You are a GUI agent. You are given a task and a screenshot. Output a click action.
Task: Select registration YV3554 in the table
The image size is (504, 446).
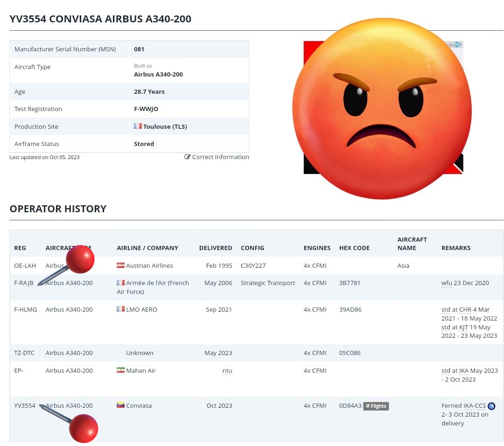click(25, 405)
